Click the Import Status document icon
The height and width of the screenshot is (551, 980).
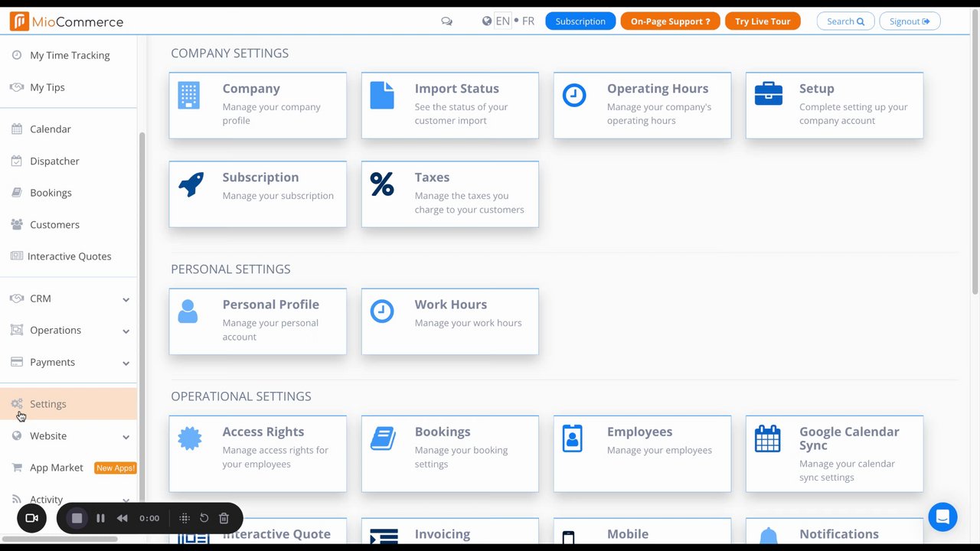pyautogui.click(x=382, y=96)
